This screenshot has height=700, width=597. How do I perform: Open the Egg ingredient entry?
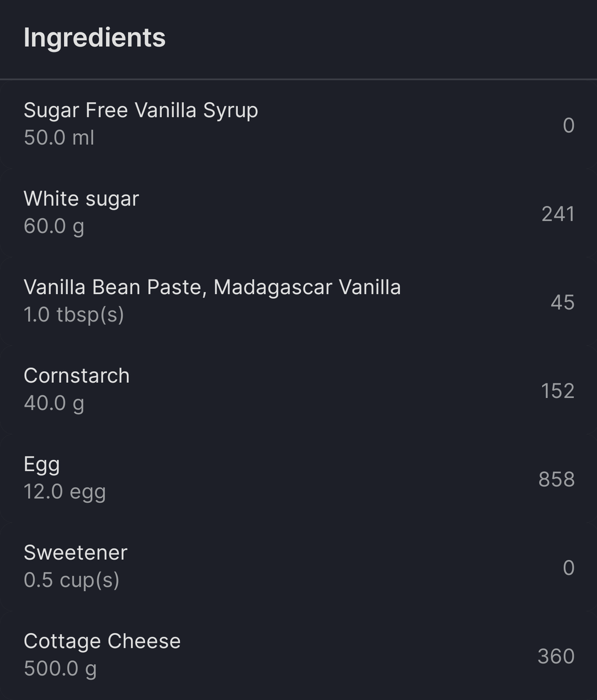pos(298,478)
